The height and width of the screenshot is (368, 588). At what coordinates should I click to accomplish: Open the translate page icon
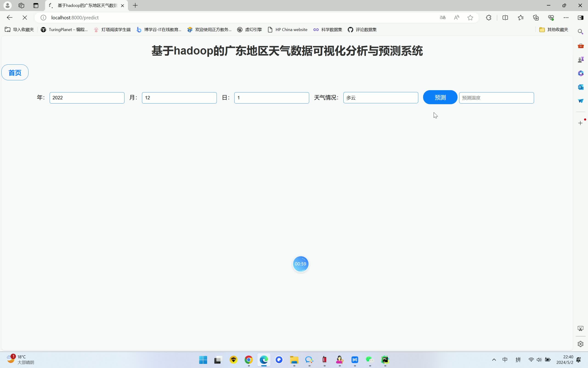443,17
